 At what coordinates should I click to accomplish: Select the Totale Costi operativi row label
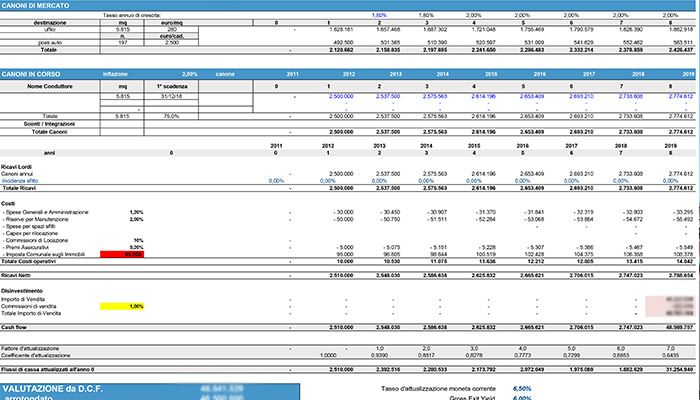tap(29, 261)
